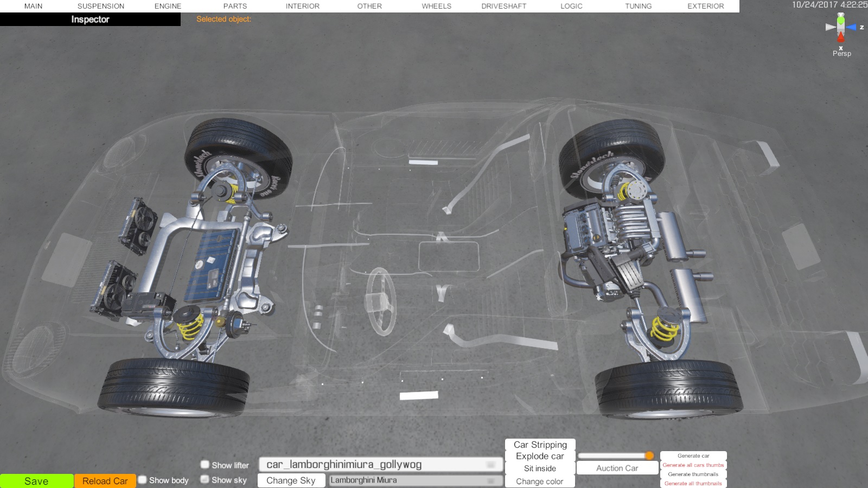The image size is (868, 488).
Task: Click the blue Z axis cone on gizmo
Action: (851, 27)
